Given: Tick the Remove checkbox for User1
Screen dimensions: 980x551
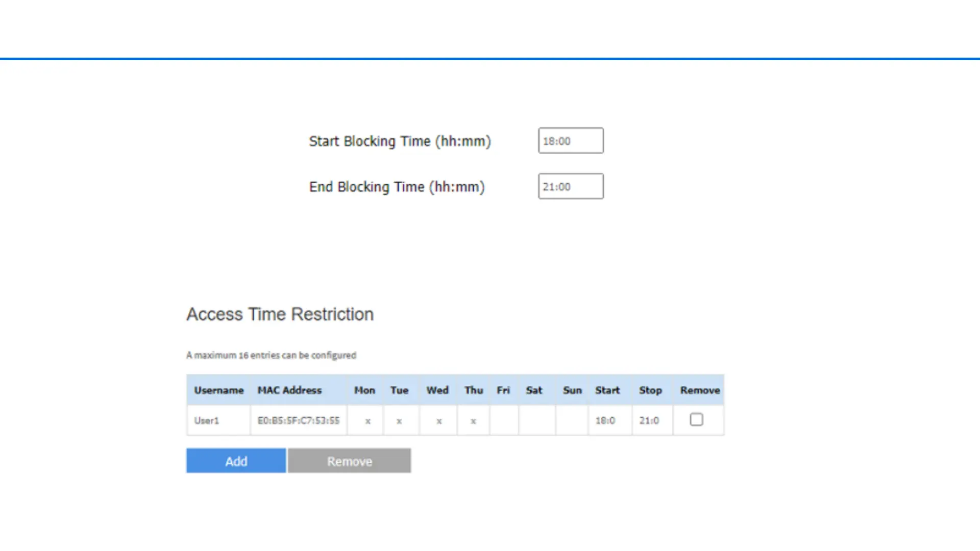Looking at the screenshot, I should coord(696,419).
